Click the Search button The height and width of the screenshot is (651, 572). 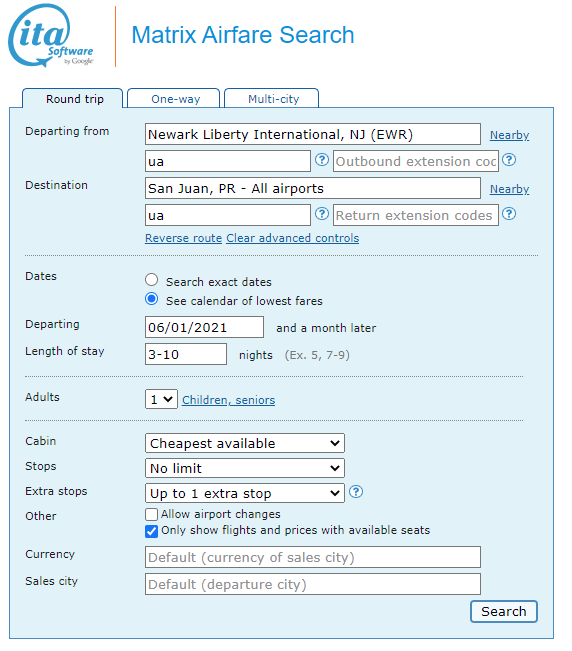504,612
